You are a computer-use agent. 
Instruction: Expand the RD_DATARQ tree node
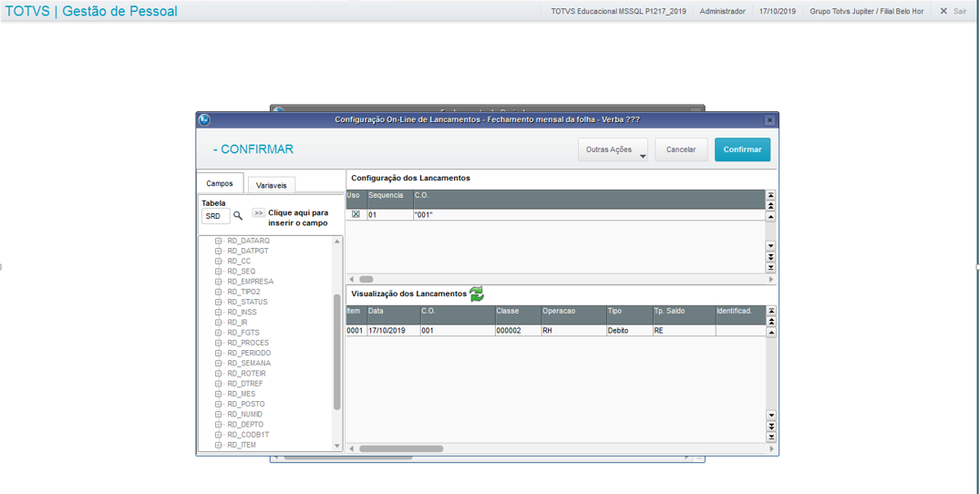pyautogui.click(x=219, y=241)
